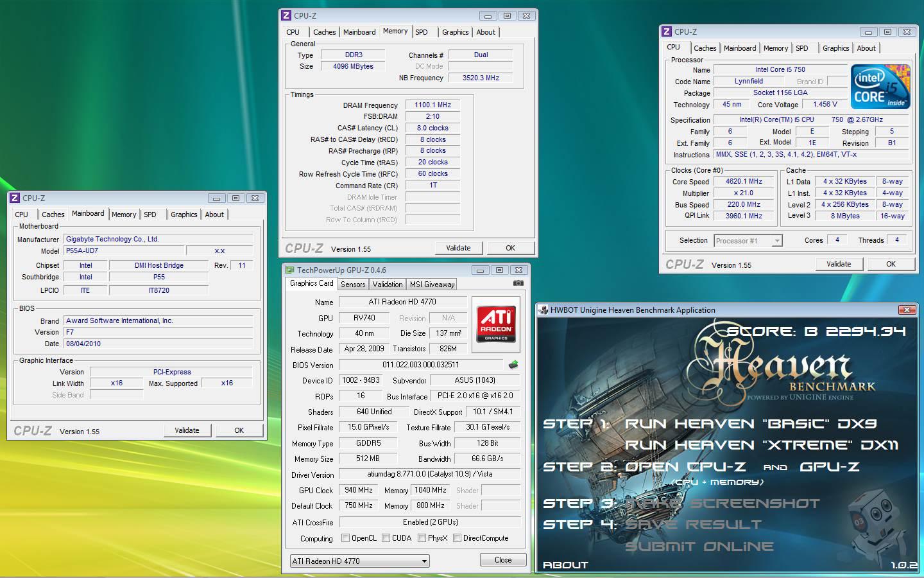Open About in Heaven benchmark app

click(x=565, y=565)
